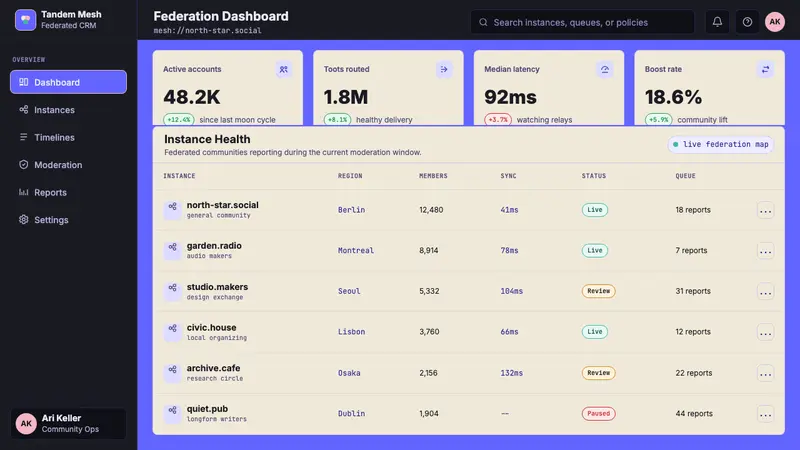Click the 31 reports queue value
The image size is (800, 450).
[x=693, y=291]
